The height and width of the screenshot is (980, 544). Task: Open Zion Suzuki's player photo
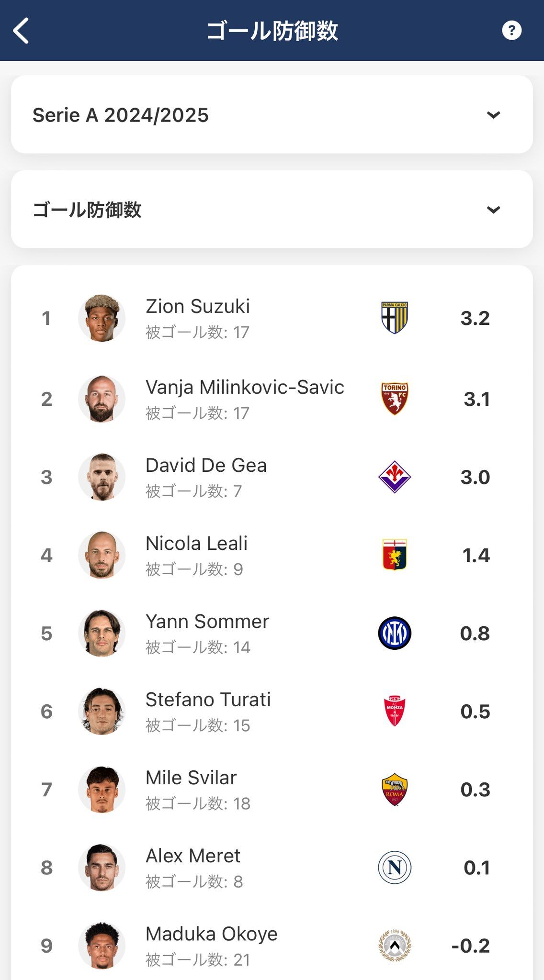click(x=102, y=318)
